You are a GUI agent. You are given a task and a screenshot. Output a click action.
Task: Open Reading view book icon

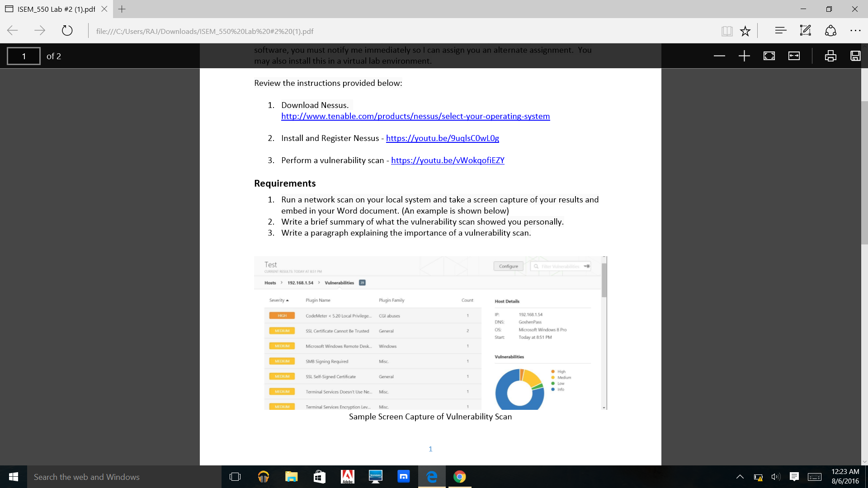pos(727,31)
